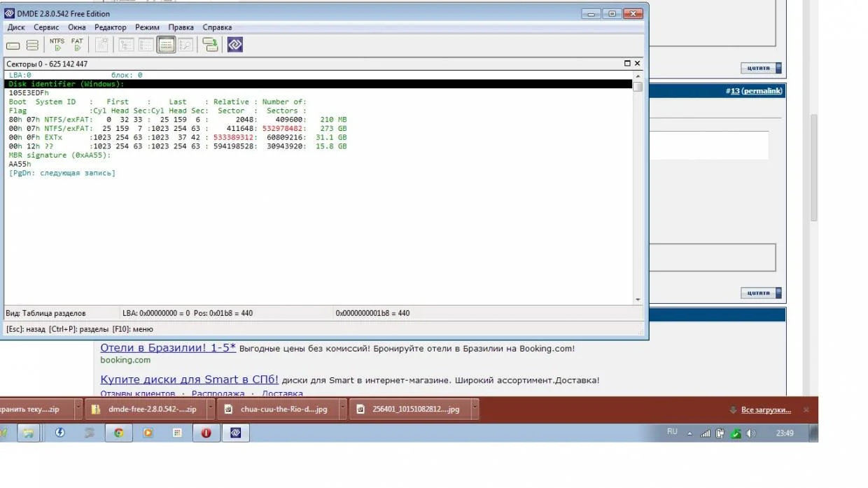
Task: Click lower цитата button in browser
Action: (761, 293)
